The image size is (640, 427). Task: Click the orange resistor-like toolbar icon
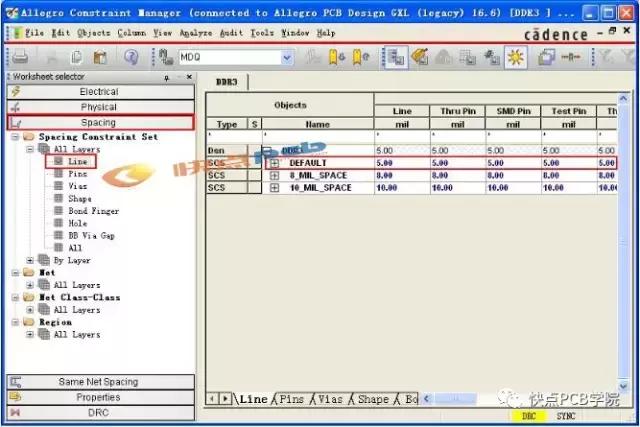[x=571, y=58]
